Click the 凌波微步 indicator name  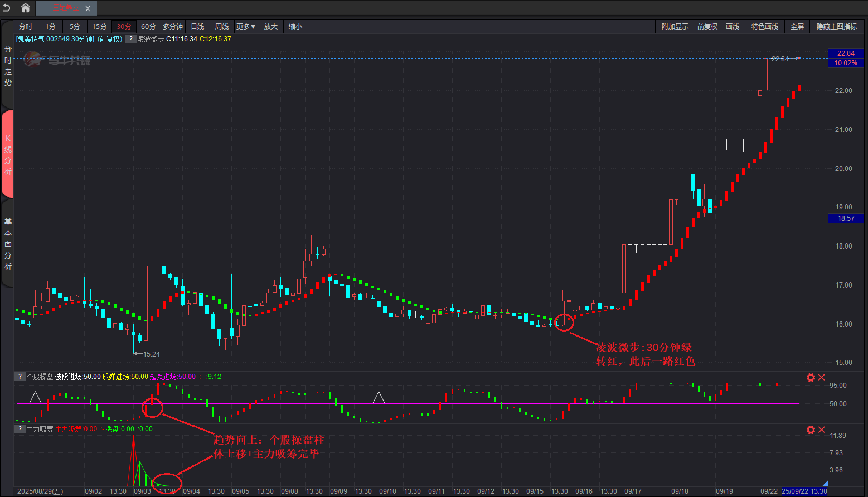point(151,39)
